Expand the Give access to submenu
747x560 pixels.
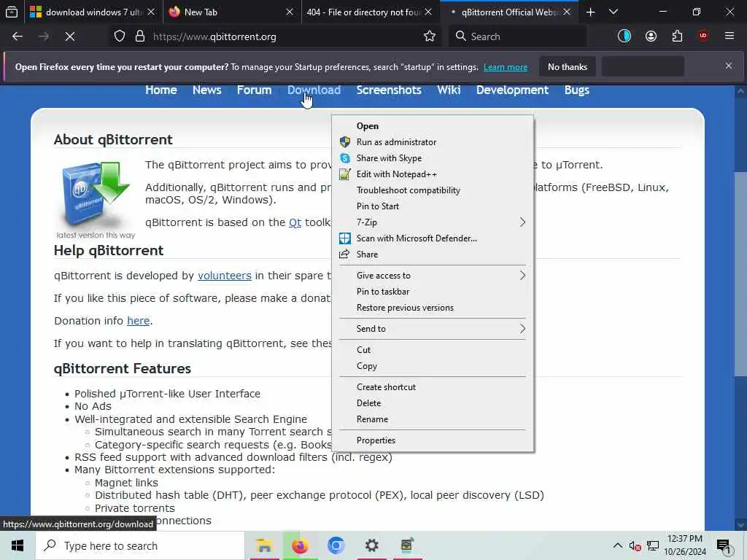[433, 276]
